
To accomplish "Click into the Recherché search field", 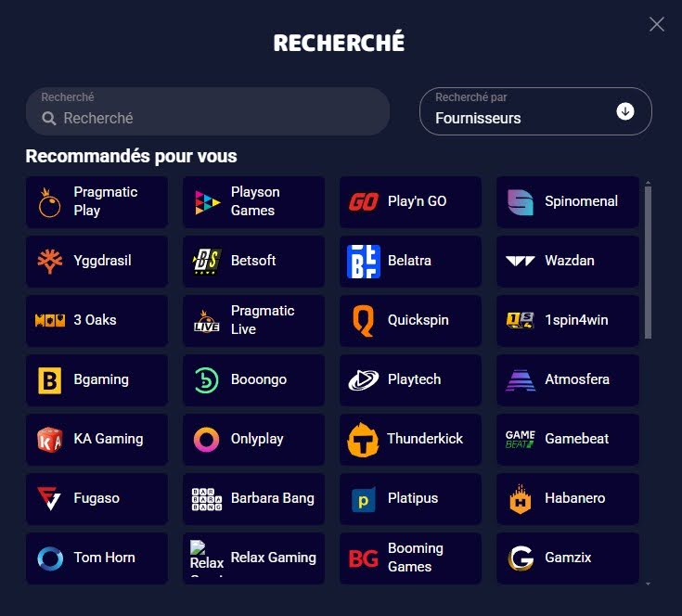I will [208, 111].
